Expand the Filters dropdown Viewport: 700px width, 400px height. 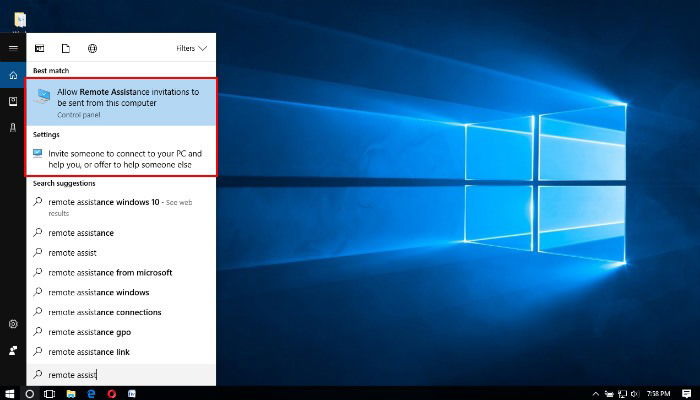[192, 48]
